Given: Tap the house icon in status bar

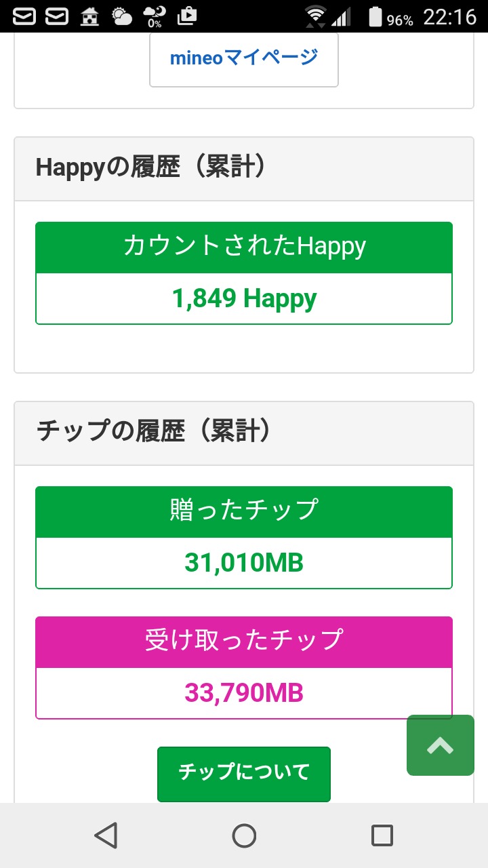Looking at the screenshot, I should (89, 16).
